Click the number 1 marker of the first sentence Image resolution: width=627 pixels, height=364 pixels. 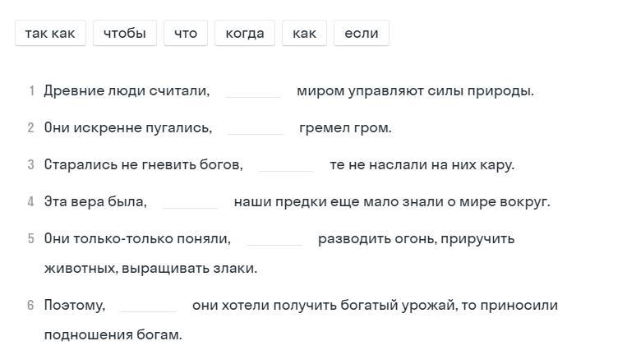[31, 91]
